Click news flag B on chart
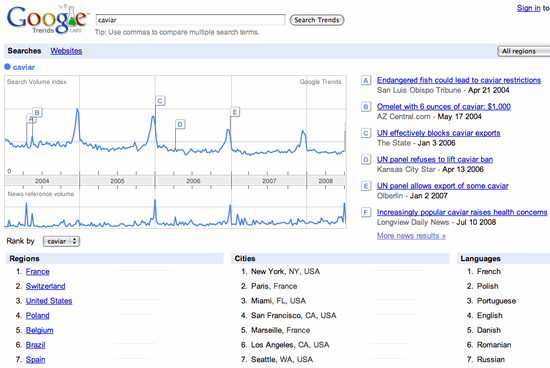This screenshot has height=368, width=550. click(x=37, y=112)
